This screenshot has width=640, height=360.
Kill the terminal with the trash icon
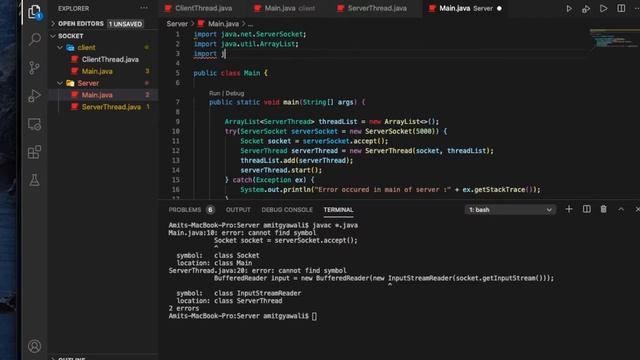[x=603, y=209]
